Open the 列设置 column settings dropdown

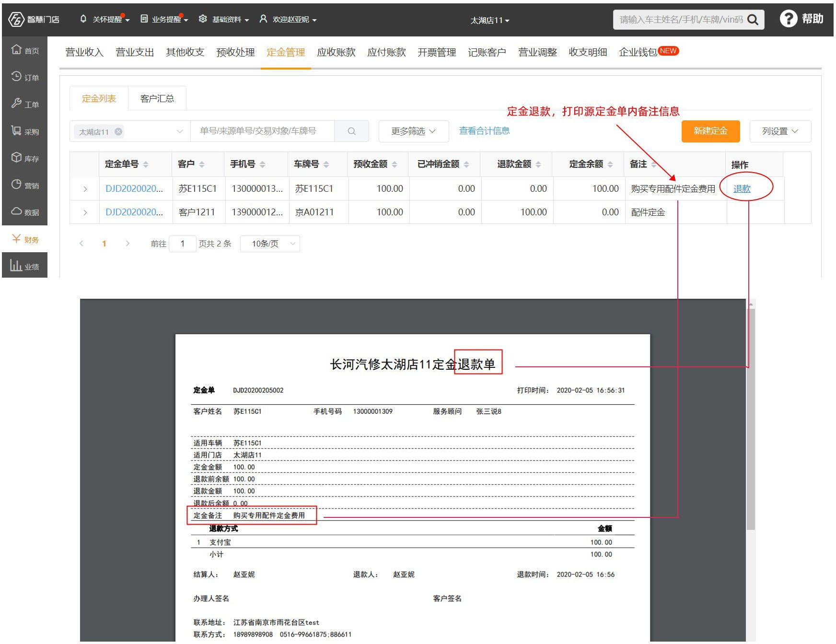[x=780, y=131]
